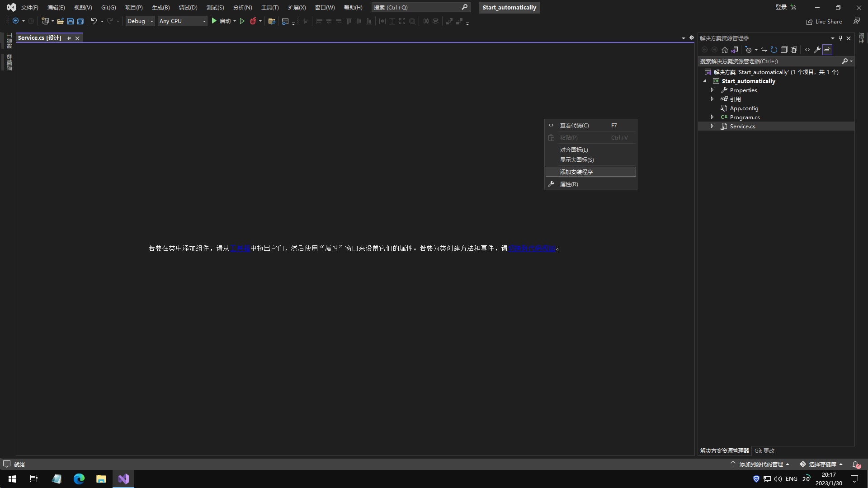Toggle sync with active document arrows icon
The image size is (868, 488).
pyautogui.click(x=764, y=50)
